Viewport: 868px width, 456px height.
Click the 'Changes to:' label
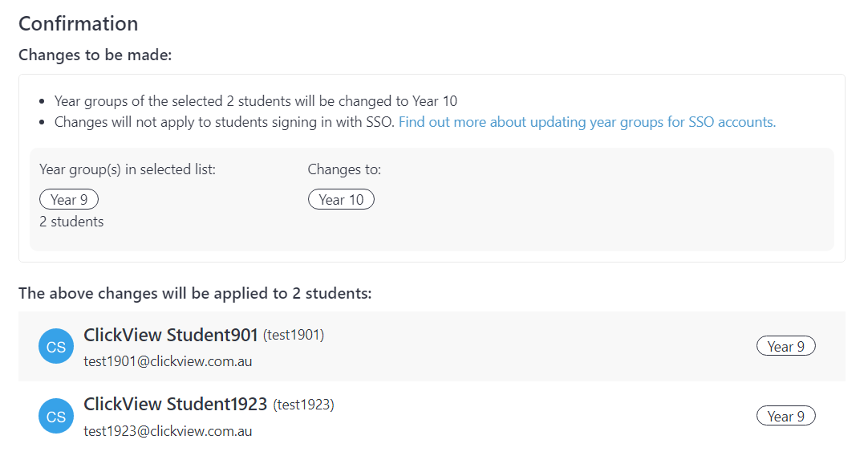(344, 169)
